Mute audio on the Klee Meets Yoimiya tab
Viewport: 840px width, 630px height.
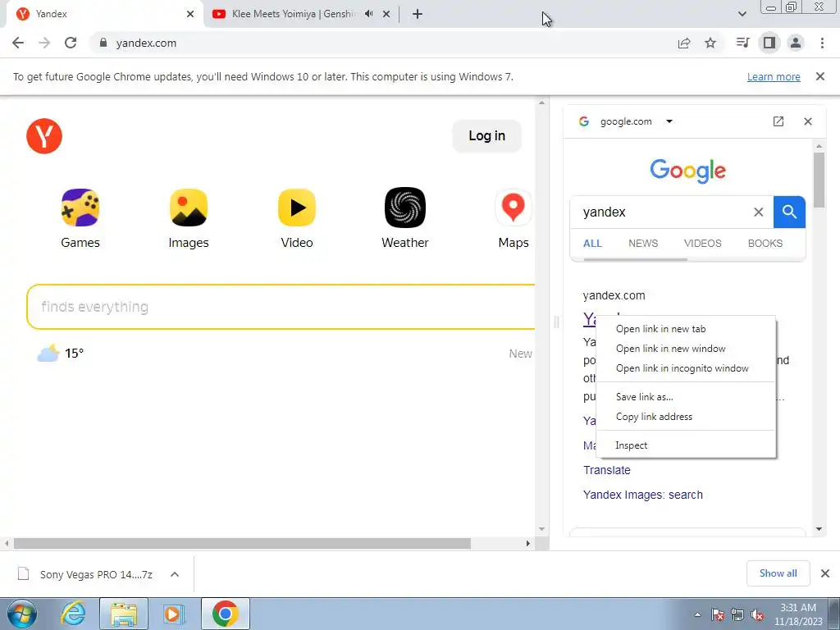pos(368,14)
